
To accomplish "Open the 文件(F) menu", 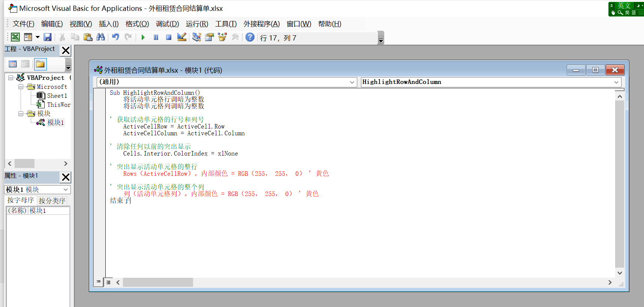I will tap(24, 24).
